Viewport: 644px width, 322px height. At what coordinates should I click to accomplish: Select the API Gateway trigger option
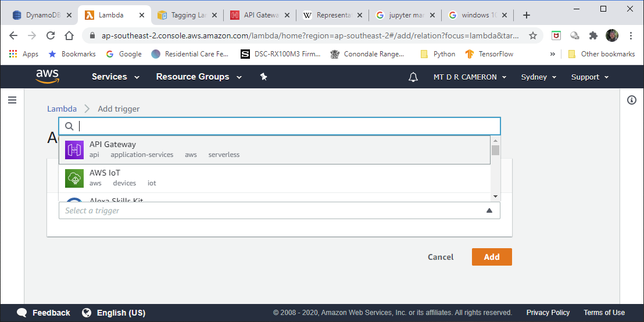[274, 149]
